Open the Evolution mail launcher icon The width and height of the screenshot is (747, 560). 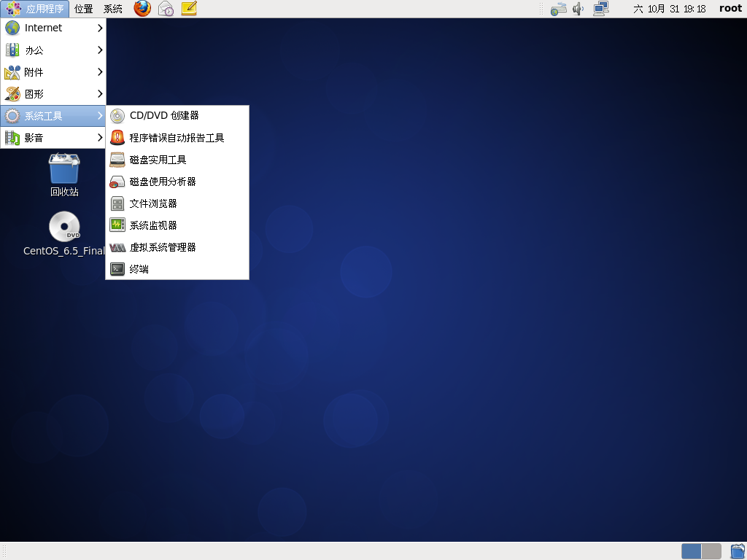(x=166, y=9)
